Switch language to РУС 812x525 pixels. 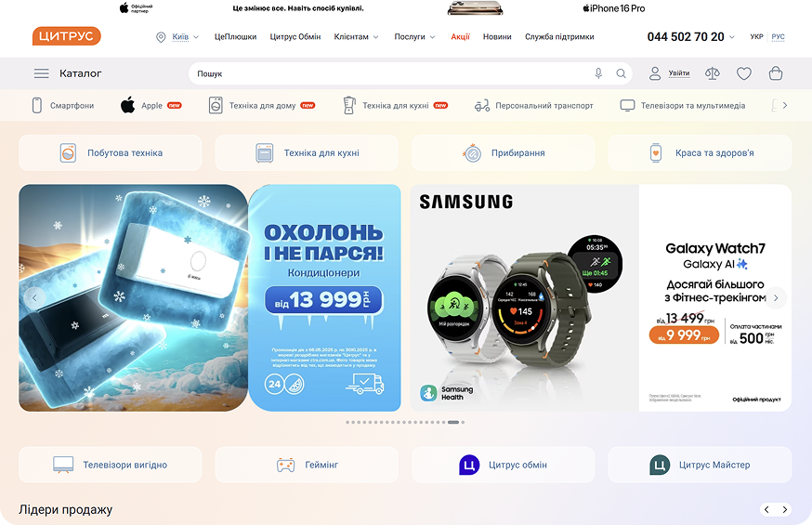(x=778, y=37)
